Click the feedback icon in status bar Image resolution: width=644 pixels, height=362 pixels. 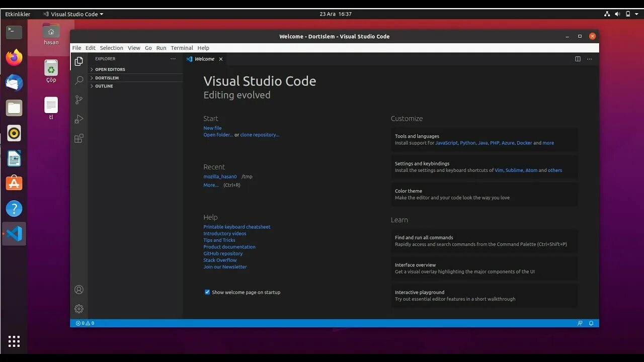click(580, 323)
